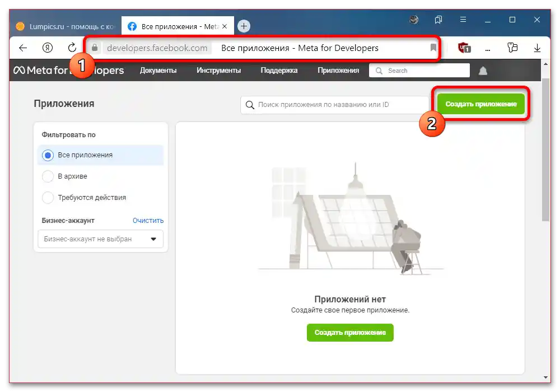Click the page vertical scrollbar thumb
This screenshot has width=560, height=392.
pos(545,150)
